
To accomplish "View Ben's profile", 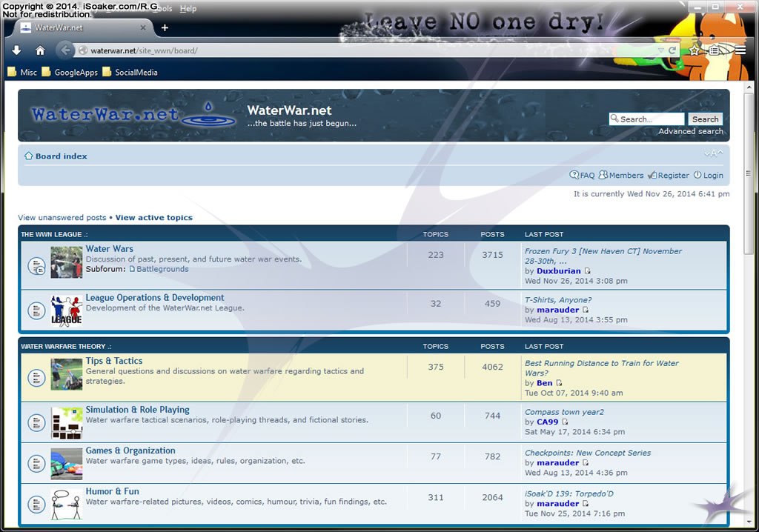I will pyautogui.click(x=545, y=383).
